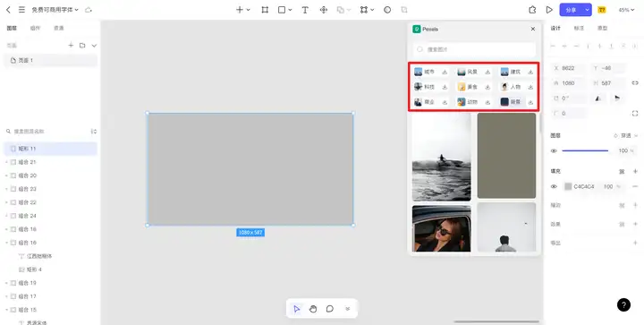This screenshot has width=644, height=325.
Task: Create a page folder icon
Action: click(x=82, y=45)
